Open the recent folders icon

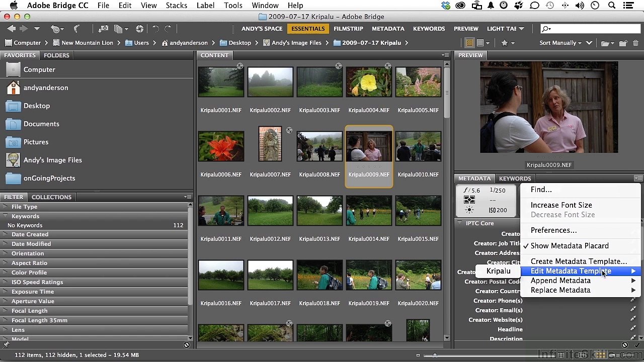(605, 43)
